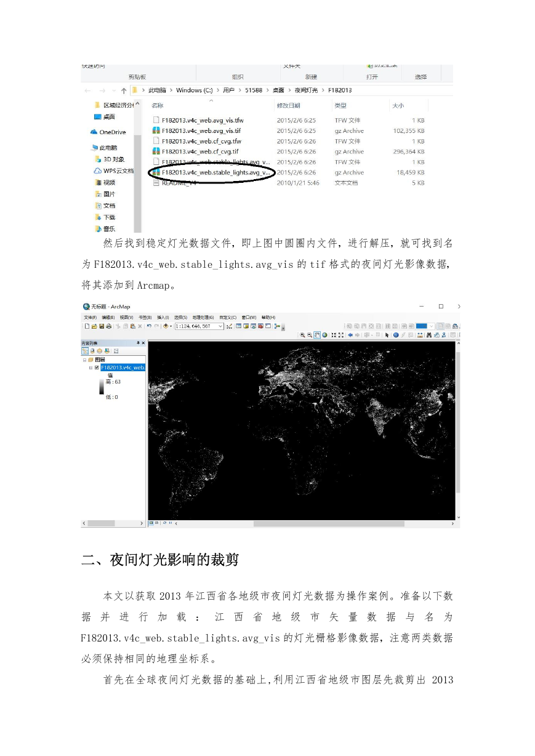535x756 pixels.
Task: Click List By Selection icon in contents panel
Action: click(107, 351)
